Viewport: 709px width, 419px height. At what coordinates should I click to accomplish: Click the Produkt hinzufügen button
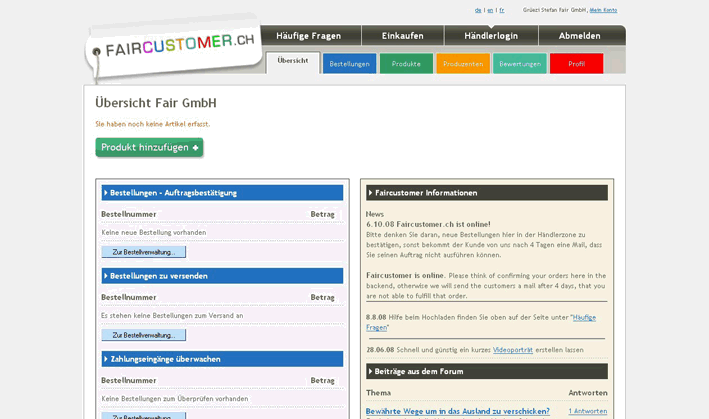coord(149,147)
